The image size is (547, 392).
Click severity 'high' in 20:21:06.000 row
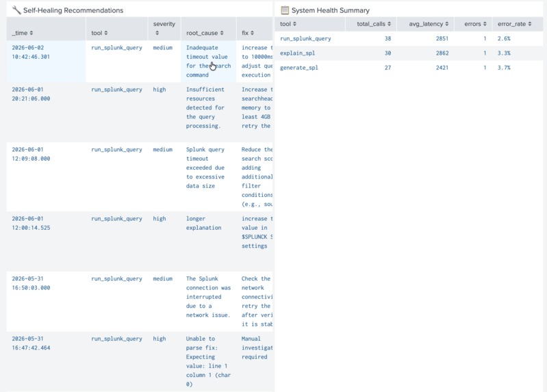160,90
